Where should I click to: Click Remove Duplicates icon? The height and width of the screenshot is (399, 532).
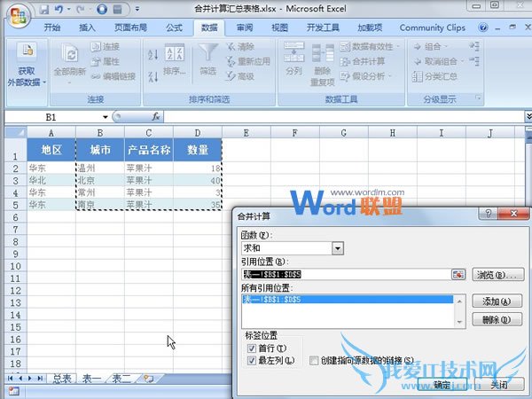[x=323, y=53]
